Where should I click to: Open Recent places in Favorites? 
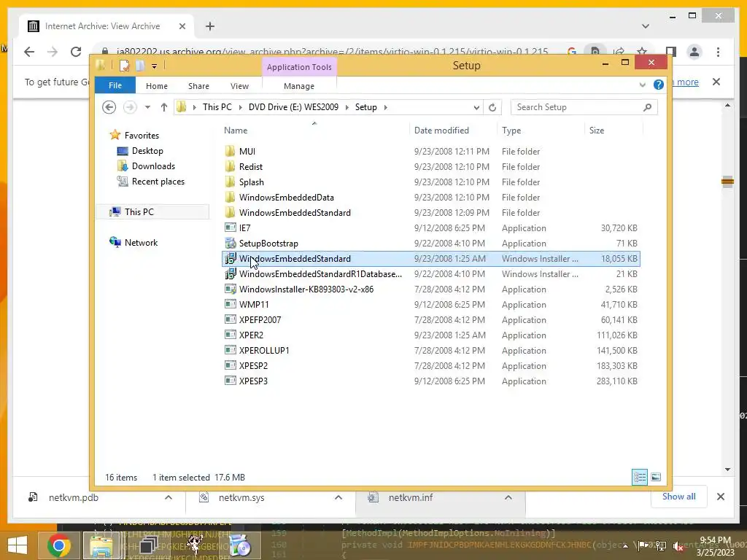tap(158, 182)
